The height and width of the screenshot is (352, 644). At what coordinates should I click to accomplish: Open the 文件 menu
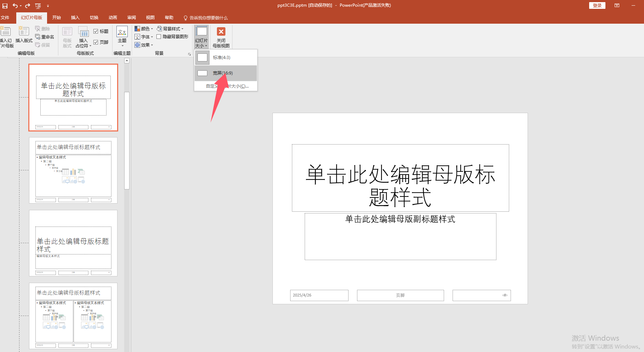6,17
